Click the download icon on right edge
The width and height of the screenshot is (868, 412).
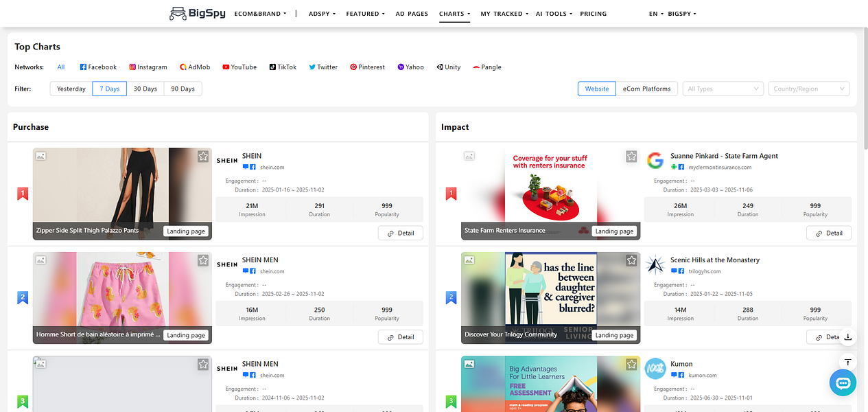point(848,337)
